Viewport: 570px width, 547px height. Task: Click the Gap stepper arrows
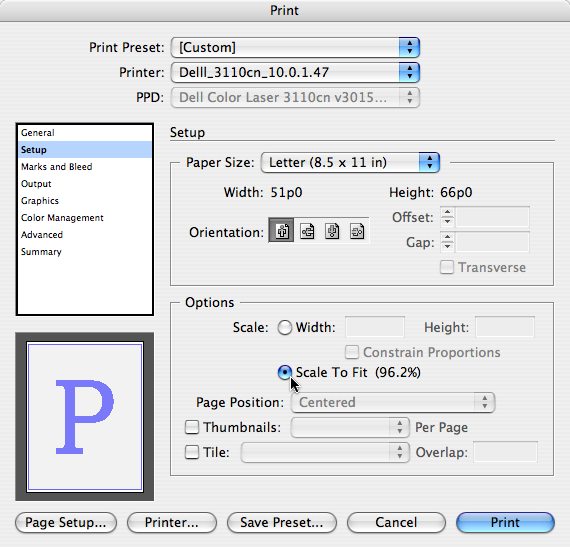(x=447, y=242)
